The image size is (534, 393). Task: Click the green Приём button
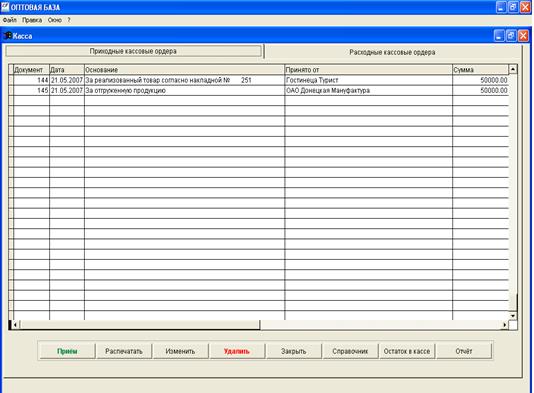[67, 351]
